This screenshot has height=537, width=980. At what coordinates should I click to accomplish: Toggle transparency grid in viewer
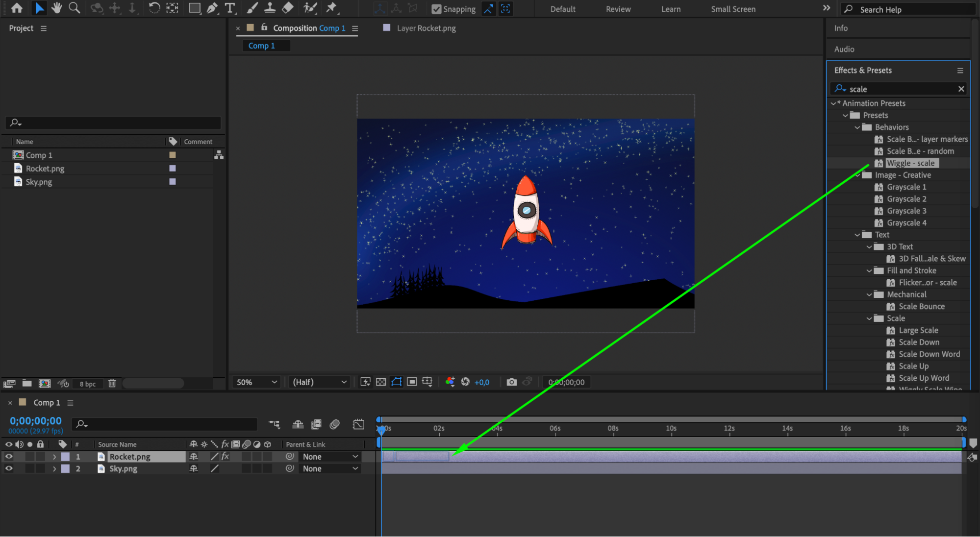point(381,382)
